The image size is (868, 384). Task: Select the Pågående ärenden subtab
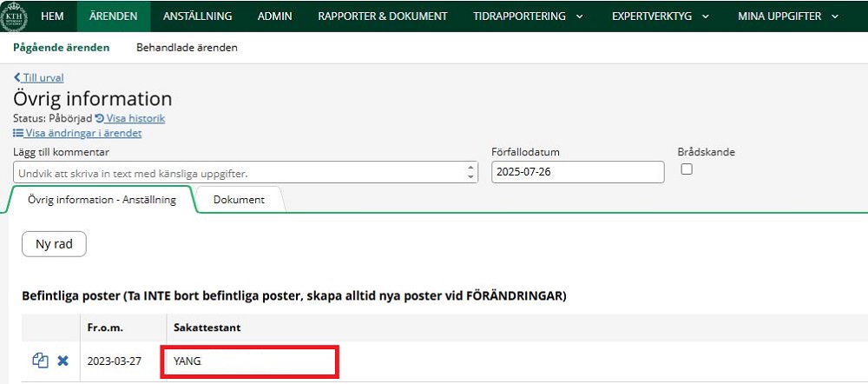pyautogui.click(x=62, y=48)
